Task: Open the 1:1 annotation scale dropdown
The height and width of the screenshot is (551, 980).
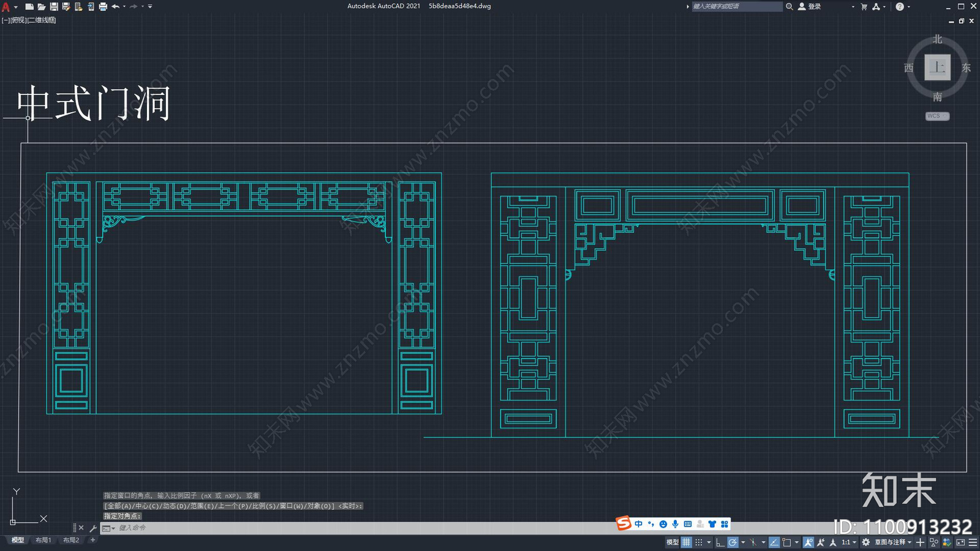Action: click(849, 542)
